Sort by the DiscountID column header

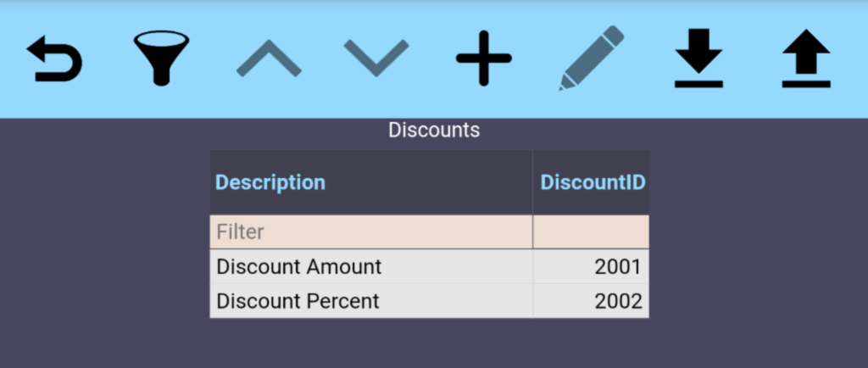click(593, 182)
